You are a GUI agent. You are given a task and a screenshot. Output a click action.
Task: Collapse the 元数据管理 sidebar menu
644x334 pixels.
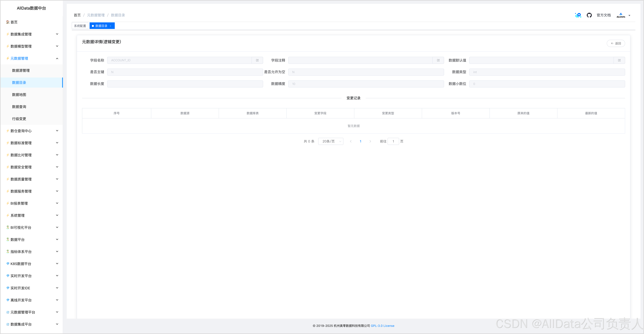point(32,59)
